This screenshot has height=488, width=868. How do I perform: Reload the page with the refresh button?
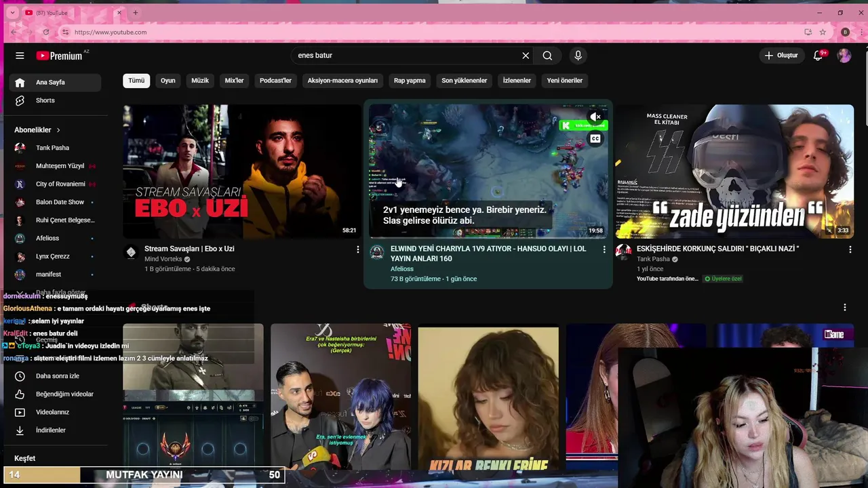click(x=45, y=32)
